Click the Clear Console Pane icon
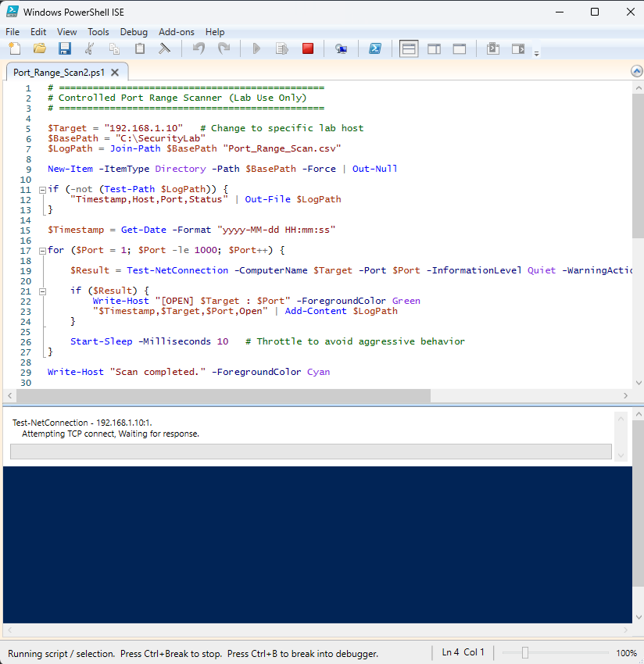The image size is (644, 664). [x=165, y=49]
